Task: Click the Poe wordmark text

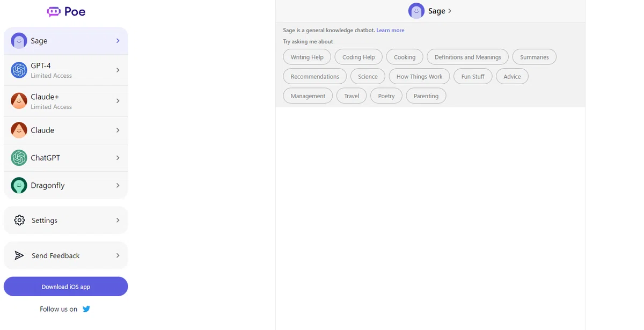Action: click(x=75, y=11)
